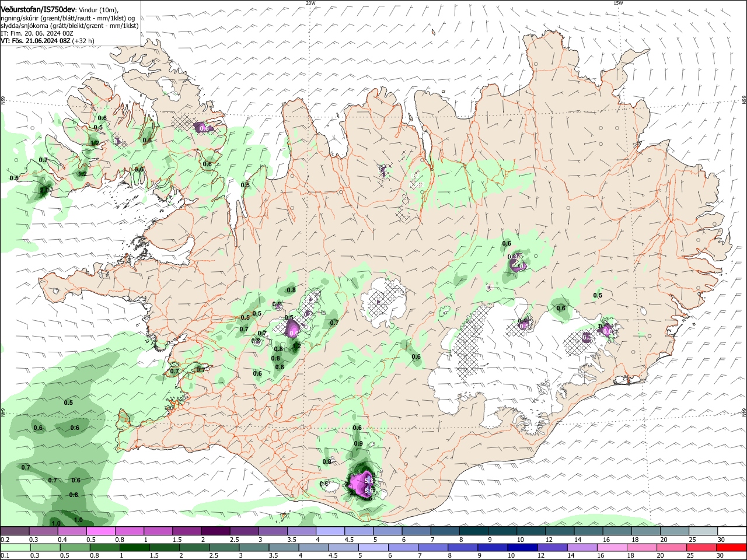
Task: Click the darkest green 1–1.5 swatch in the lower legend
Action: click(134, 547)
